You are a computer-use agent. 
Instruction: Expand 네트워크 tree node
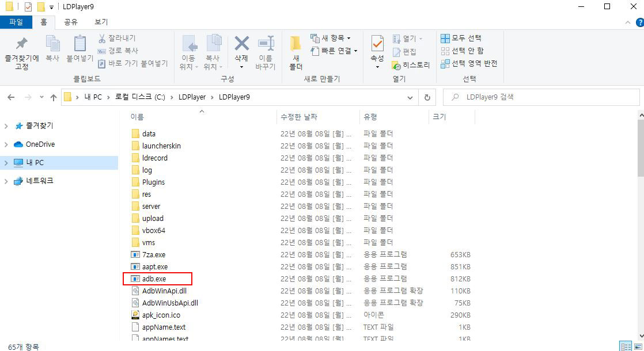[x=6, y=181]
